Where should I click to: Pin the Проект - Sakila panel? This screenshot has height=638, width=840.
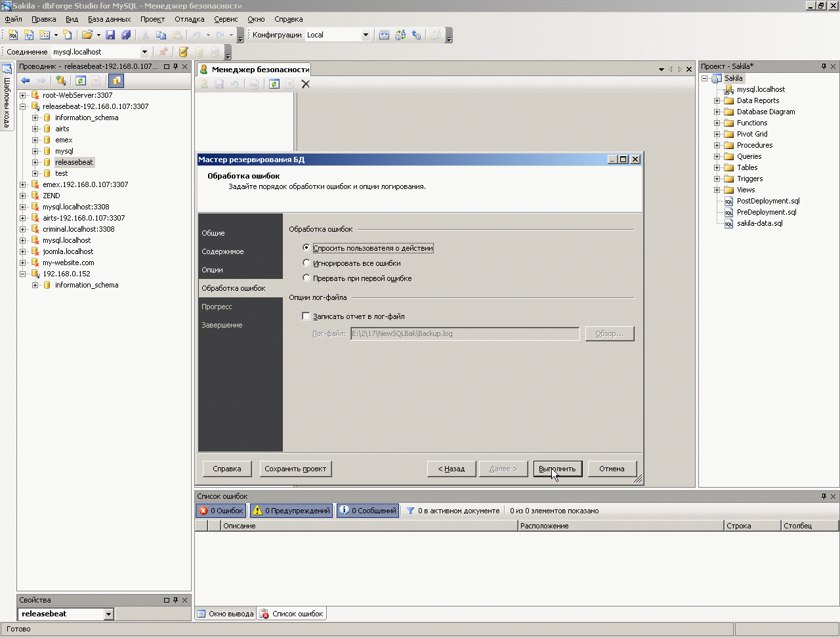click(824, 66)
